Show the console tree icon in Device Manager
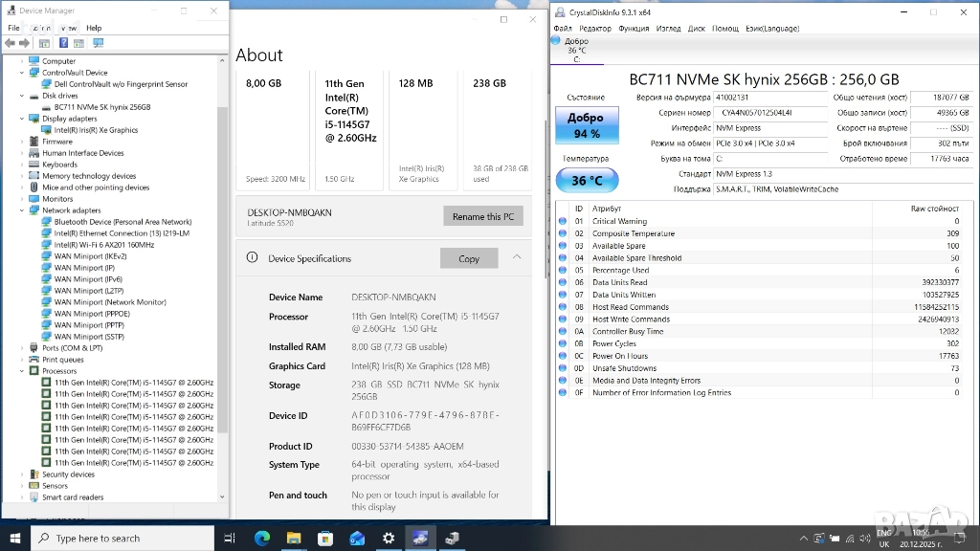The image size is (980, 551). pos(44,43)
